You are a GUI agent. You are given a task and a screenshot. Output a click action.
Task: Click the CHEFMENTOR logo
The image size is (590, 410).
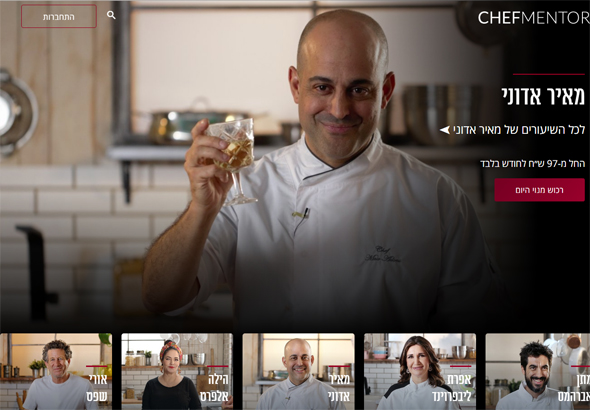click(x=534, y=18)
